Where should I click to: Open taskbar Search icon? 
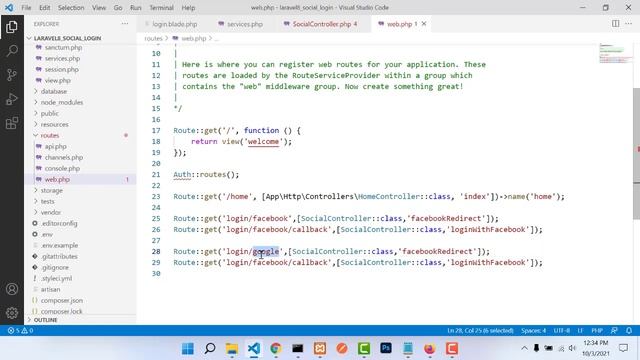pyautogui.click(x=210, y=349)
